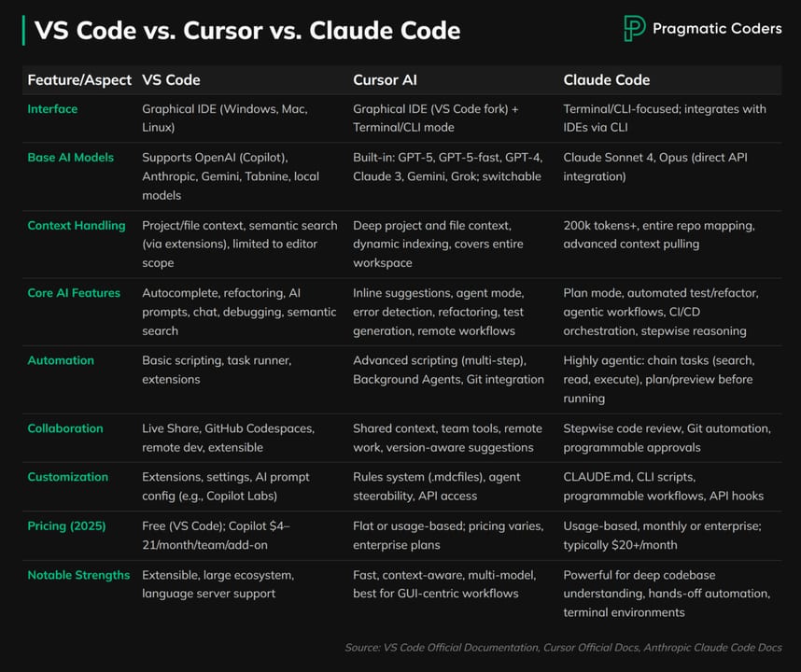Select the Base AI Models row label
The height and width of the screenshot is (672, 801).
pos(71,158)
